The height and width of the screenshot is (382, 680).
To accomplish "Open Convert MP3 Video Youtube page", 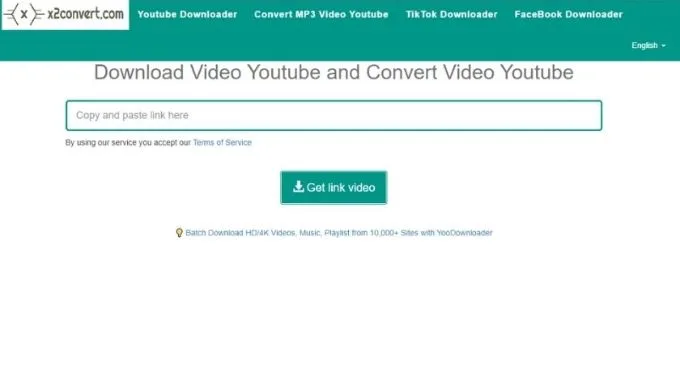I will [321, 14].
